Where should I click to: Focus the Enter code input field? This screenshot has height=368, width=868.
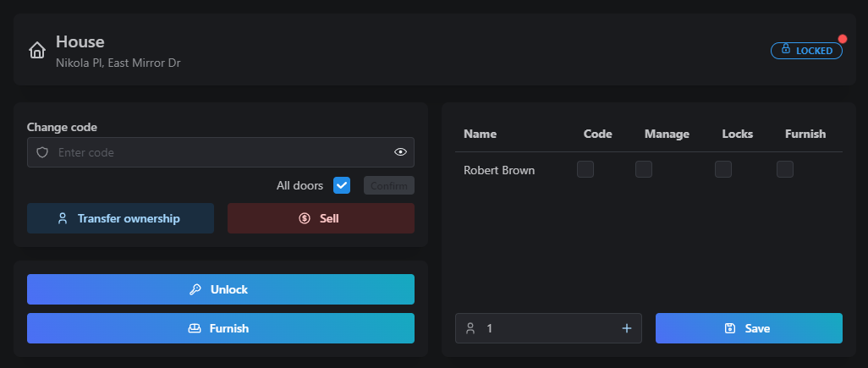tap(221, 152)
